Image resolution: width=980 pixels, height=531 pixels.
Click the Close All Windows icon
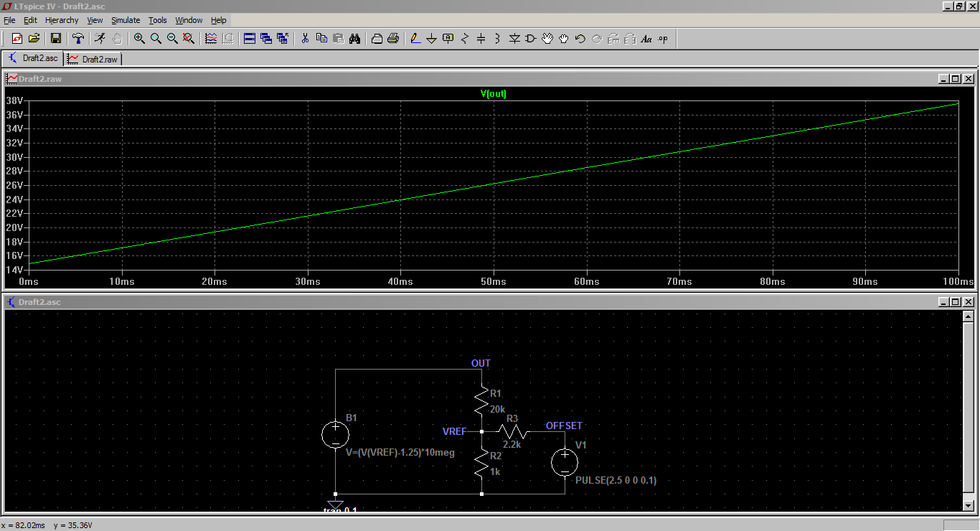(283, 39)
